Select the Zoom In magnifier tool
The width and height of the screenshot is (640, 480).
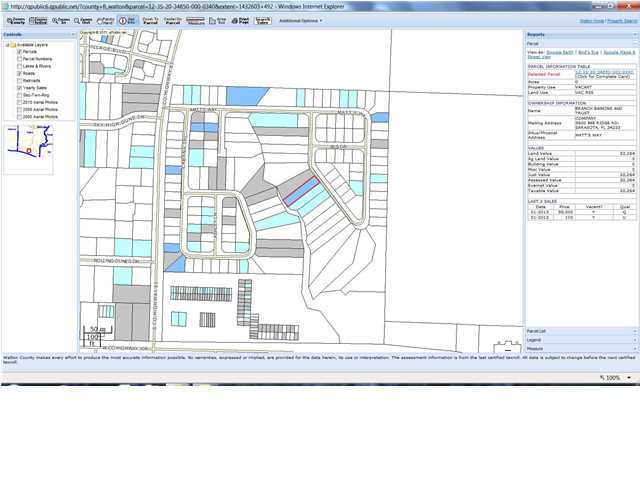click(x=61, y=20)
